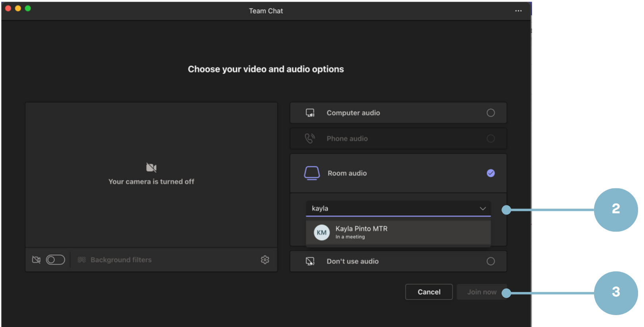The width and height of the screenshot is (644, 327).
Task: Click the 'Phone audio' label
Action: click(x=347, y=139)
